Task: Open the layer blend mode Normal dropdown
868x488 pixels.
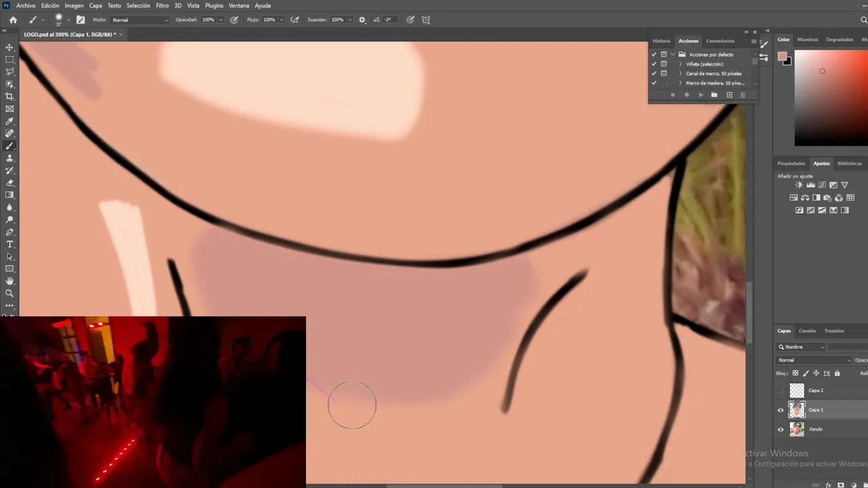Action: click(x=814, y=360)
